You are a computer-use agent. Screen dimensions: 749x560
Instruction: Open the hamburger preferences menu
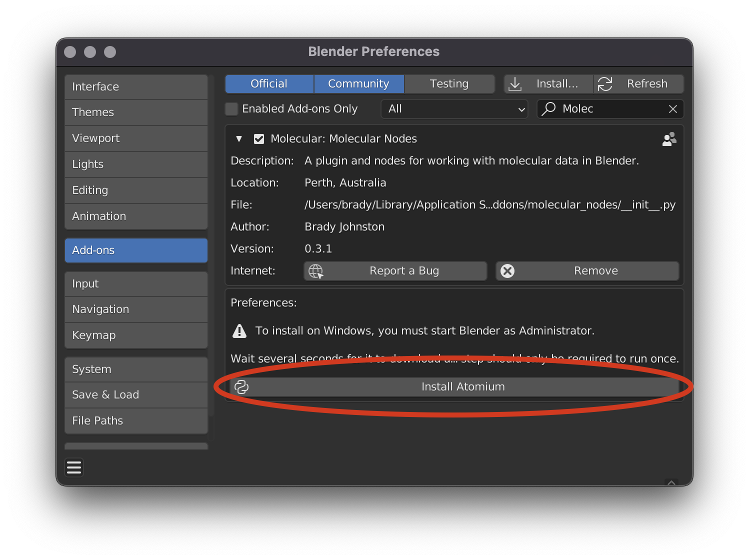[x=74, y=467]
